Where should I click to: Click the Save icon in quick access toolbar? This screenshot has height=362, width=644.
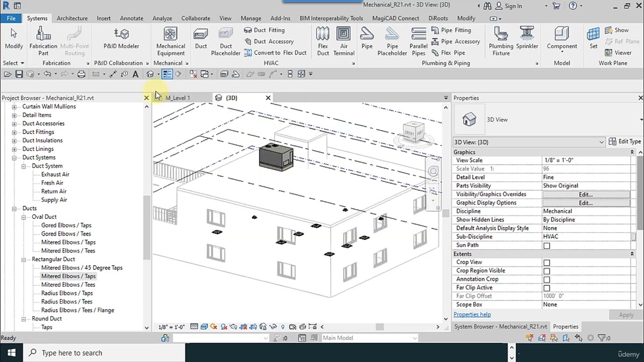click(19, 74)
